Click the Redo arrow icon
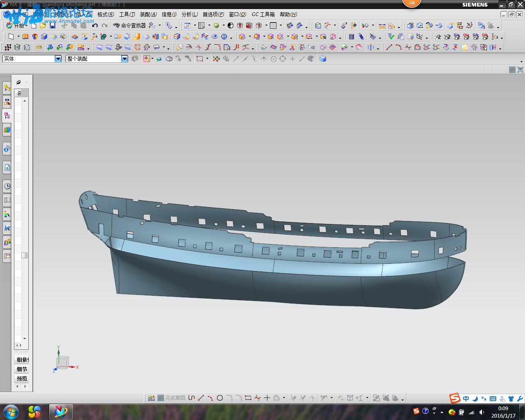525x420 pixels. tap(105, 25)
